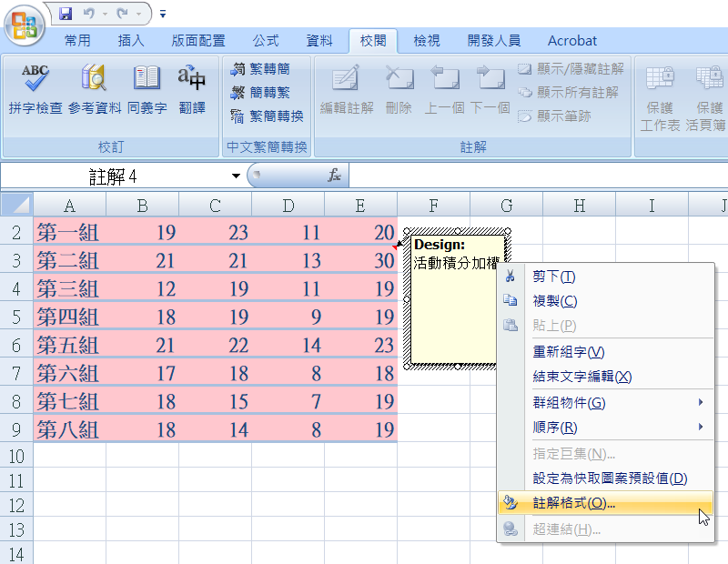Click cell containing 第五組
The image size is (728, 564).
click(x=70, y=345)
